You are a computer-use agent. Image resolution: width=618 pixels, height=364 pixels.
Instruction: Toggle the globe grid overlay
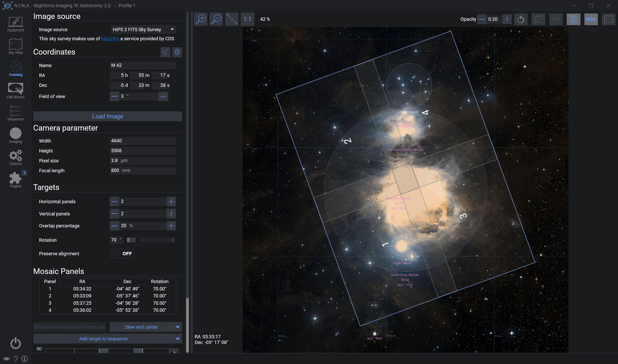573,19
